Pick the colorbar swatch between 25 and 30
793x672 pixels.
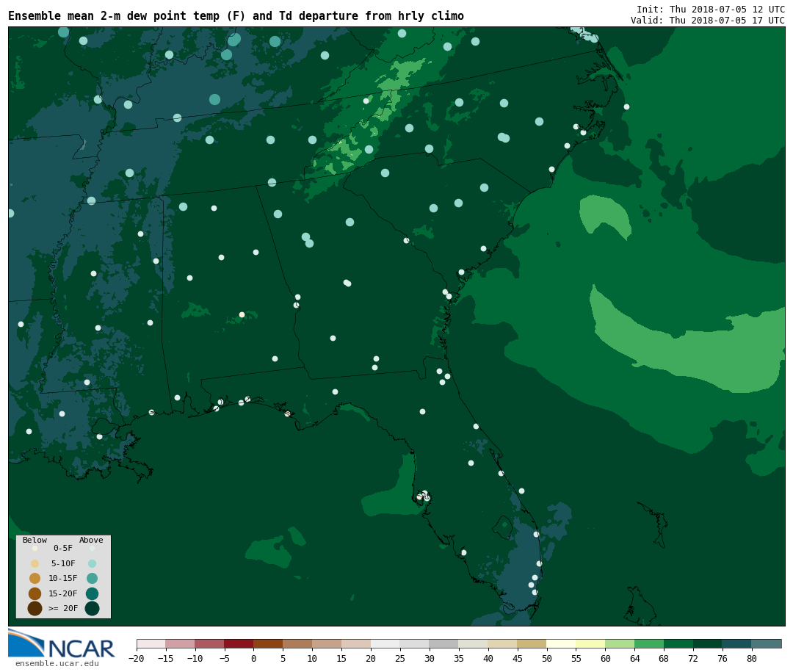coord(415,643)
